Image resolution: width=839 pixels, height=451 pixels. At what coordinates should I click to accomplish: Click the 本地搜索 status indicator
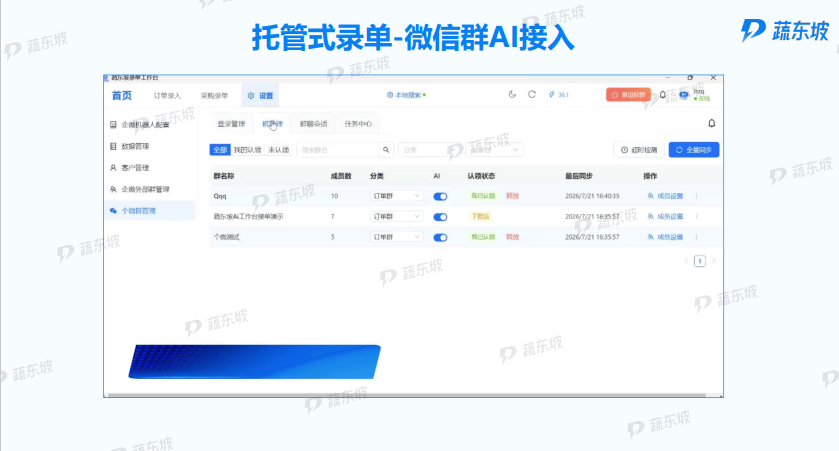coord(406,95)
